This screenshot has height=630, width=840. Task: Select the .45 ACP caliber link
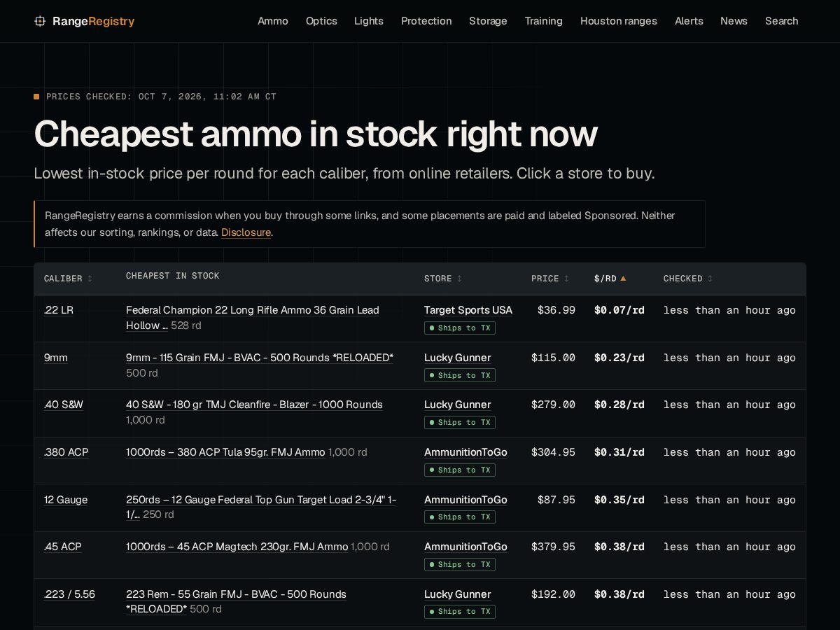point(63,547)
